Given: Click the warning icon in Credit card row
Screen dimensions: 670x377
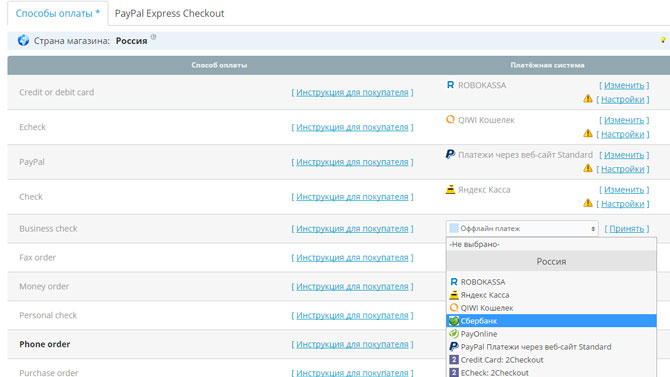Looking at the screenshot, I should coord(588,99).
